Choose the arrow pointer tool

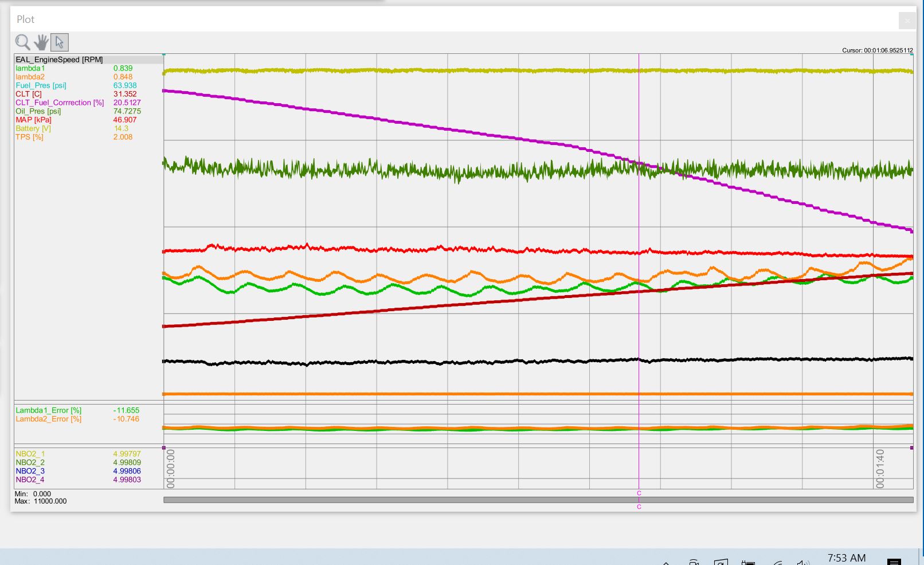click(x=60, y=42)
